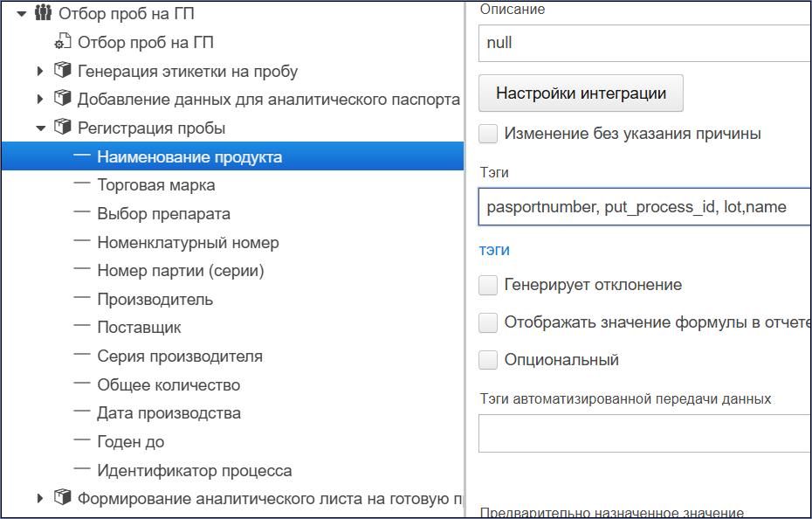The image size is (812, 519).
Task: Select Номер партии (серии) item
Action: click(x=181, y=271)
